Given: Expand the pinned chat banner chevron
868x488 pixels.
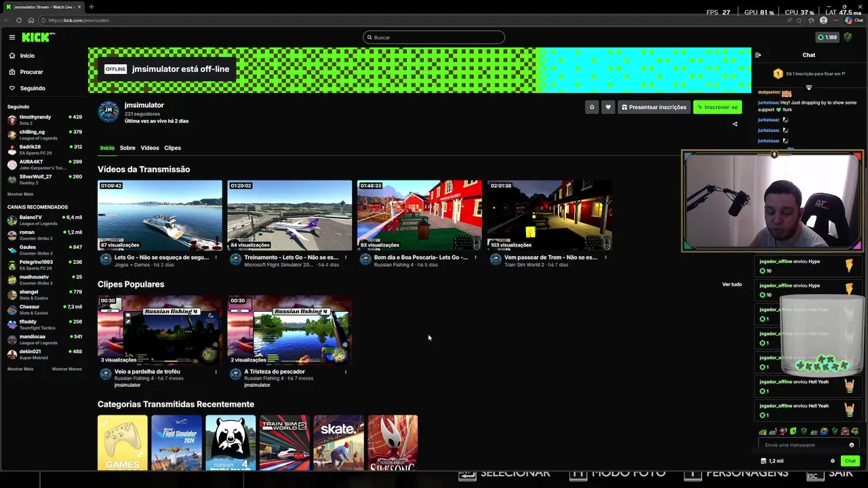Looking at the screenshot, I should (808, 87).
